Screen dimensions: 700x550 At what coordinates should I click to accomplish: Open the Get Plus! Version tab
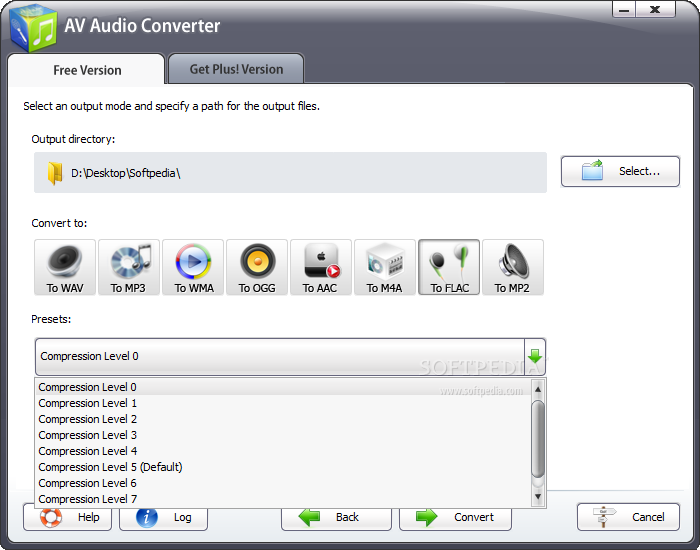coord(236,69)
